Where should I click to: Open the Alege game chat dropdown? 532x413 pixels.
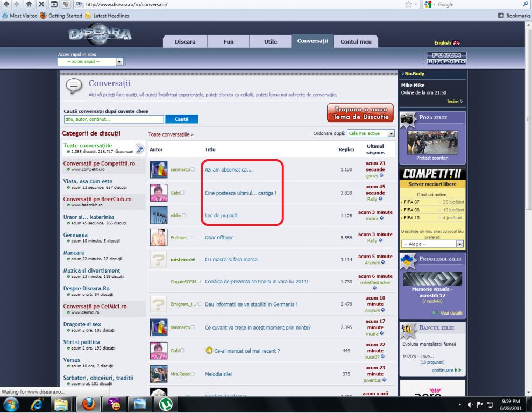[x=460, y=244]
